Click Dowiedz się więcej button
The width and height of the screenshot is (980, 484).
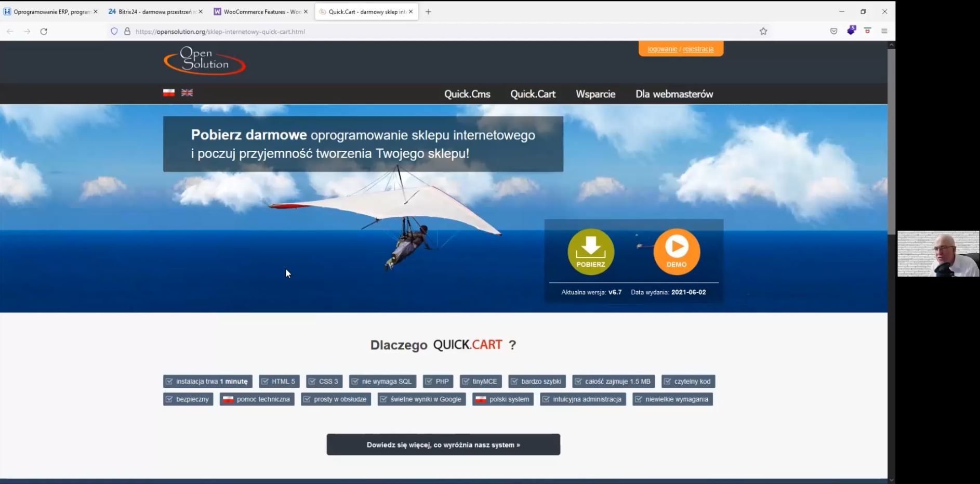(443, 444)
